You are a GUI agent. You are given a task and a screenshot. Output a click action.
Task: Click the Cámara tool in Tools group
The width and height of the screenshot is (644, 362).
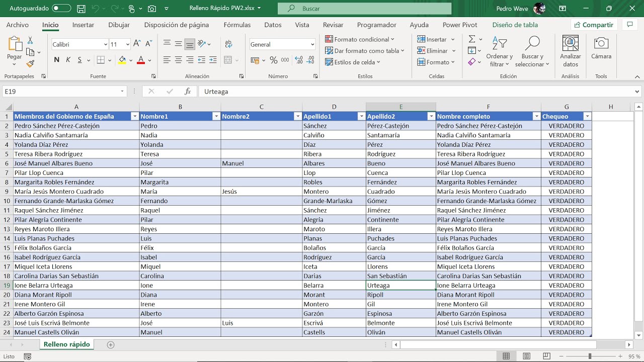(x=601, y=47)
